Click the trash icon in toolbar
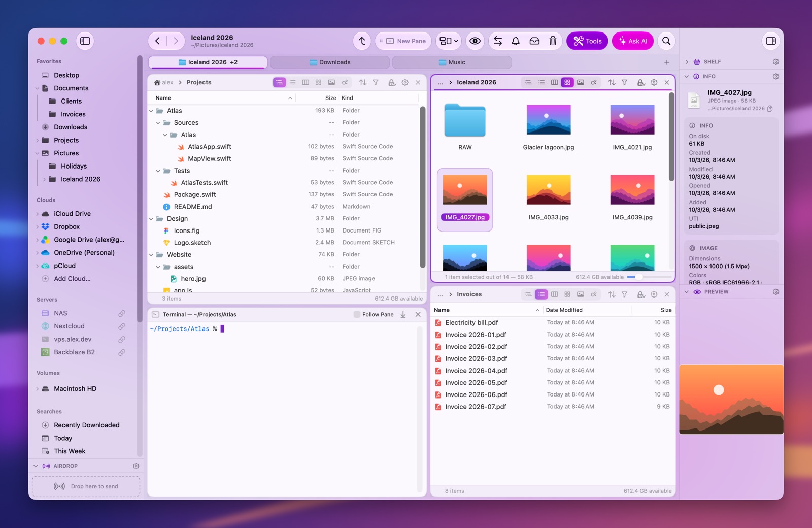 click(x=553, y=41)
